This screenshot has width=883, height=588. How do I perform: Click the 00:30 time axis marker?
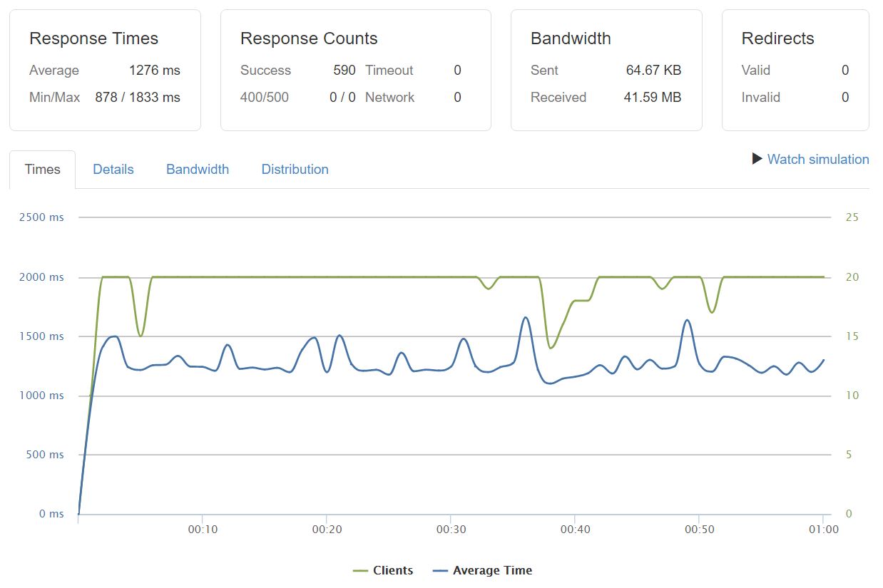(451, 530)
